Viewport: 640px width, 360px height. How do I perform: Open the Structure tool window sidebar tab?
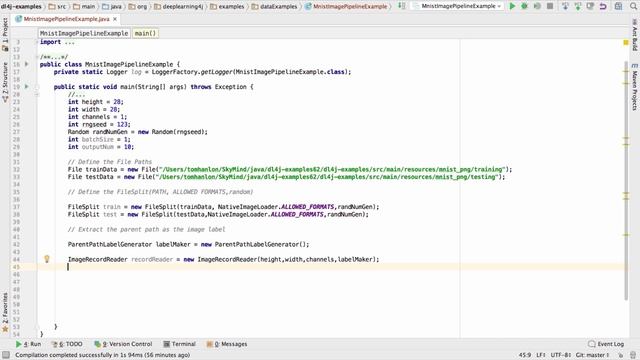(x=5, y=82)
